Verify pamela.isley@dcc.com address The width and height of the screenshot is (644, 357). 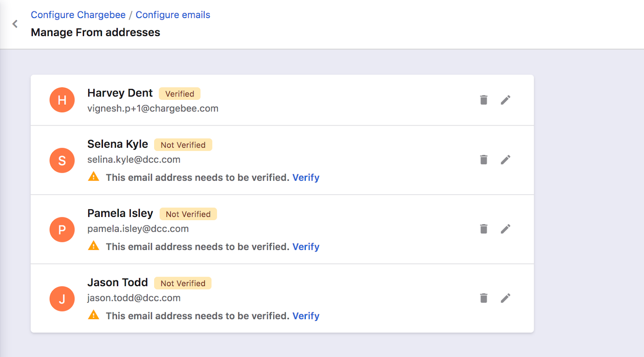coord(305,247)
